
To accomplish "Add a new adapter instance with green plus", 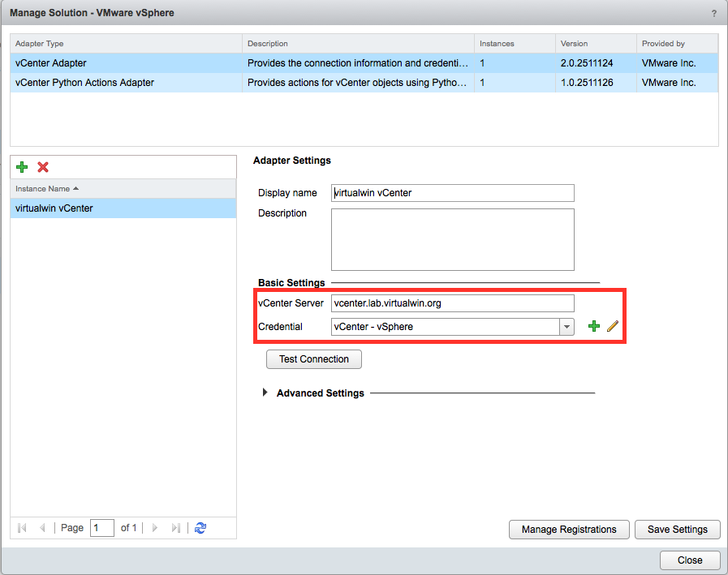I will pos(22,167).
